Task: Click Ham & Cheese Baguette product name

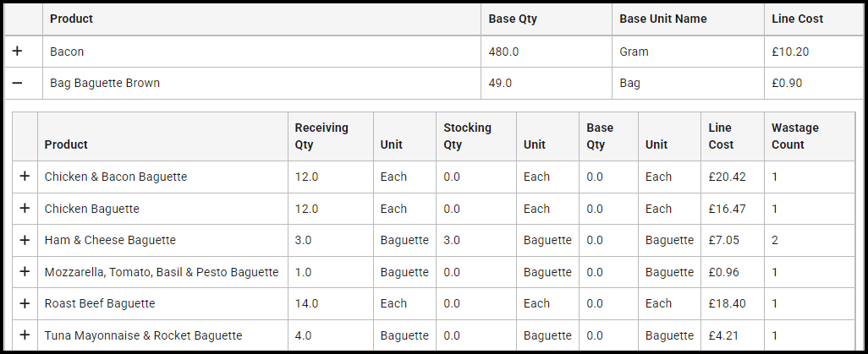Action: coord(110,240)
